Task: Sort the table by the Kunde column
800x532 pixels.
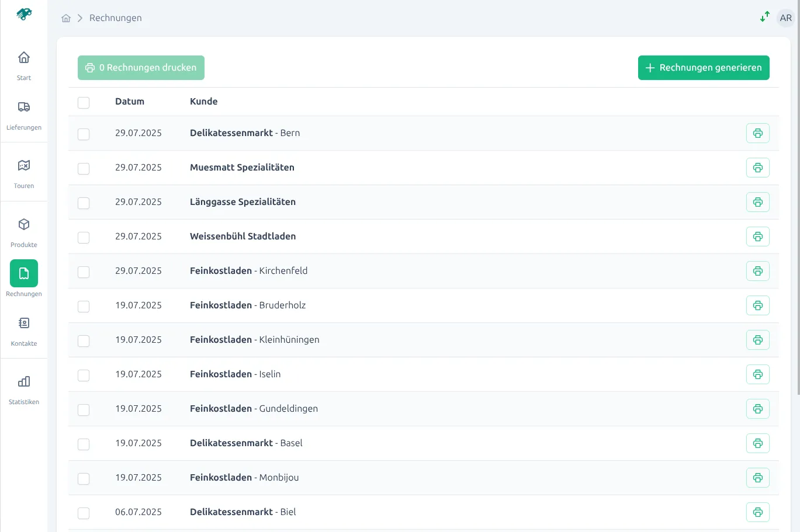Action: click(x=203, y=101)
